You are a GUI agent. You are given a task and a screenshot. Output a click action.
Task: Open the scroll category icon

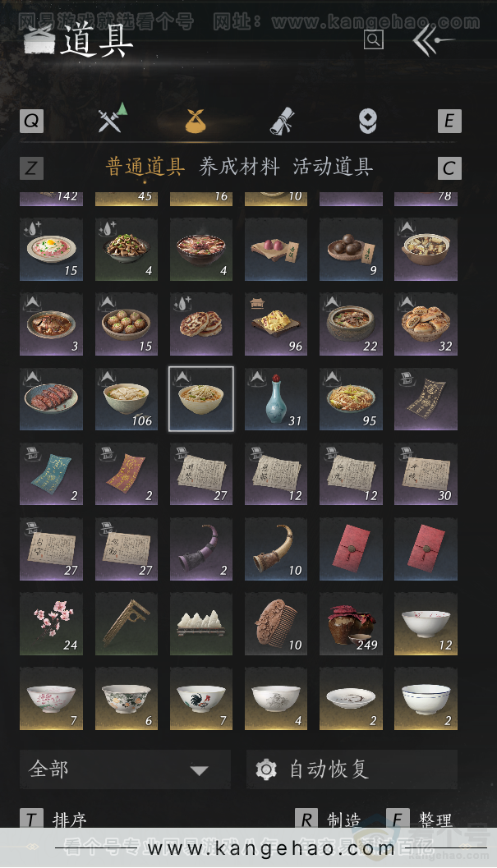point(282,120)
